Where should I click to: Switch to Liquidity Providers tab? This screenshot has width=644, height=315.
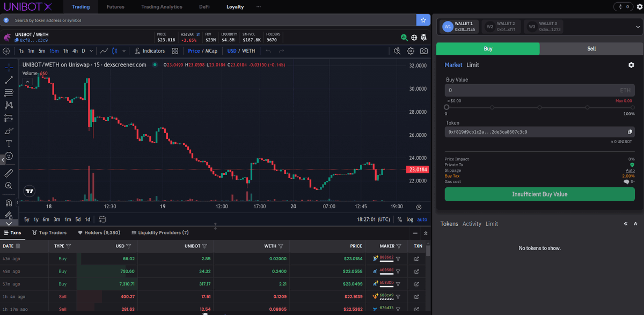(160, 233)
